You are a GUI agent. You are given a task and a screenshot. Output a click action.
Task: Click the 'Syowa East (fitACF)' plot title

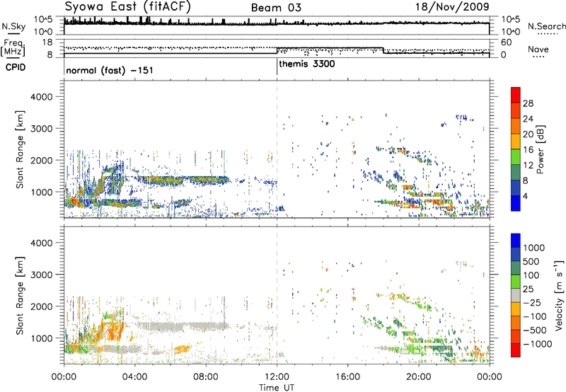click(x=127, y=6)
